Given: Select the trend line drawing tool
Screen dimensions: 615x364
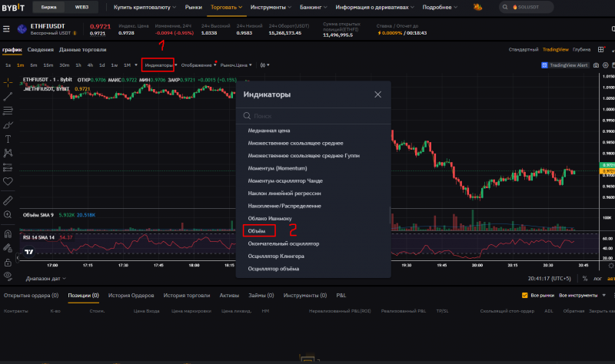Looking at the screenshot, I should [8, 97].
